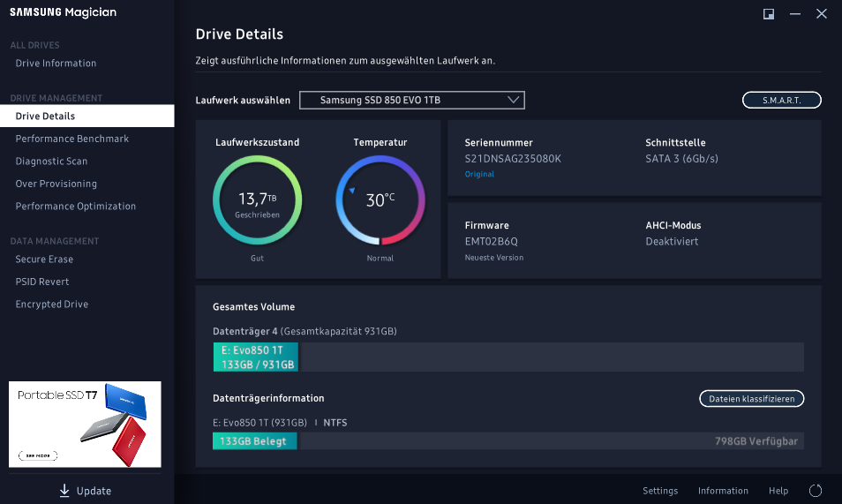Open PSID Revert page
842x504 pixels.
click(x=42, y=282)
